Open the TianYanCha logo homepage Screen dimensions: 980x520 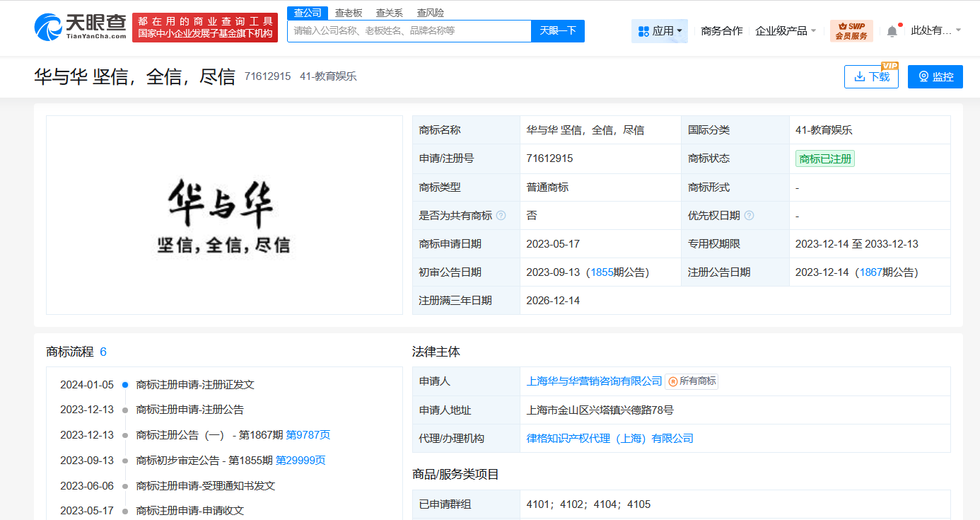click(80, 28)
